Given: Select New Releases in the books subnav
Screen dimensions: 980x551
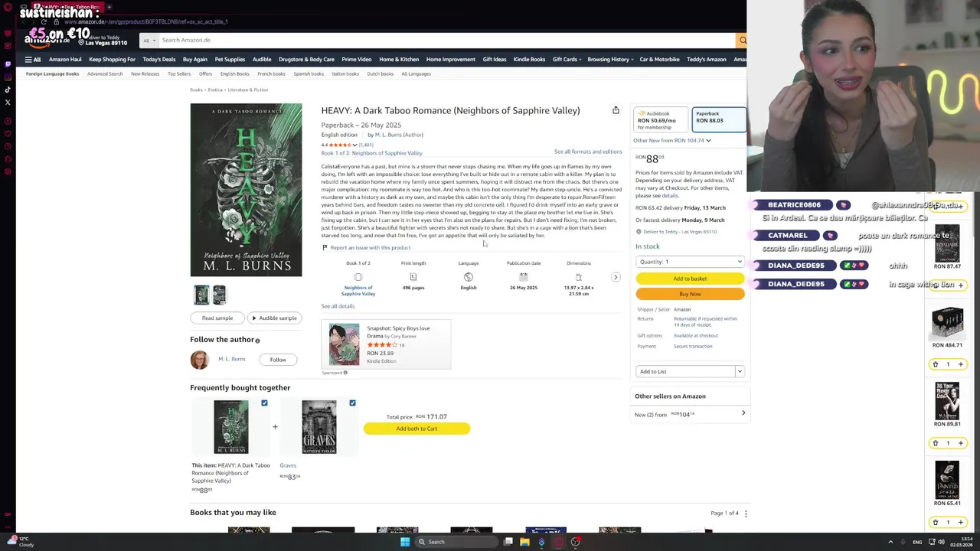Looking at the screenshot, I should coord(145,73).
